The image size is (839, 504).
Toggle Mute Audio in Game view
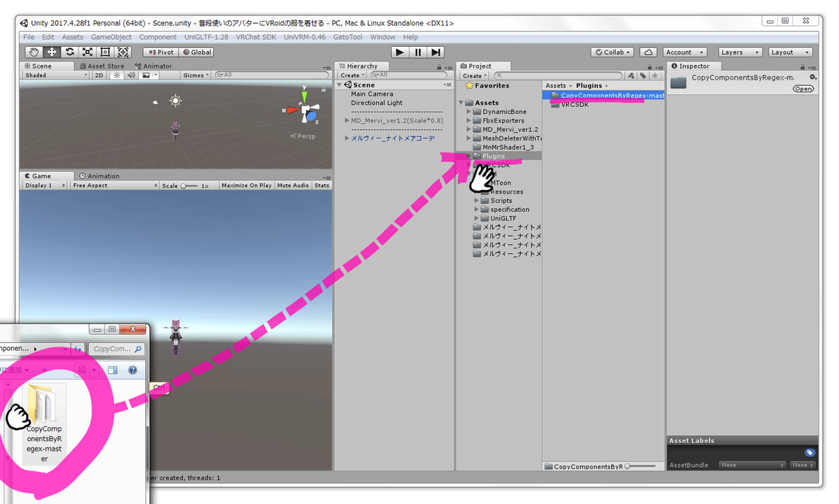(x=293, y=185)
